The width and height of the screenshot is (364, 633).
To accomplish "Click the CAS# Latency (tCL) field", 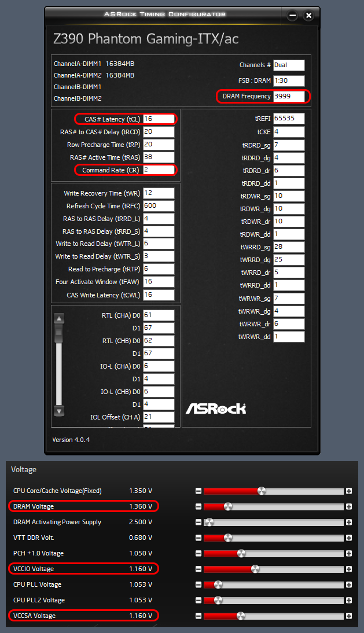I will coord(159,119).
